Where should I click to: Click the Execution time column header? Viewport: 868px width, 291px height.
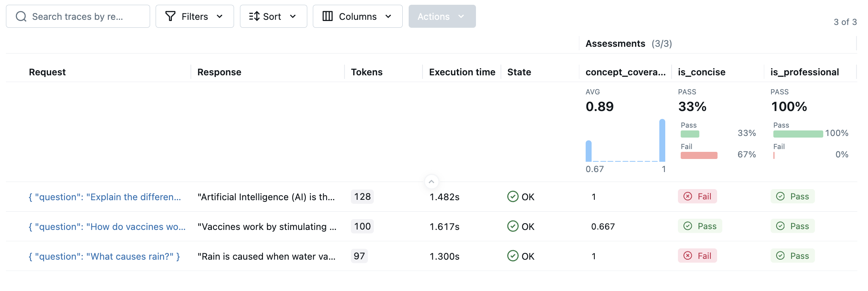(x=462, y=72)
